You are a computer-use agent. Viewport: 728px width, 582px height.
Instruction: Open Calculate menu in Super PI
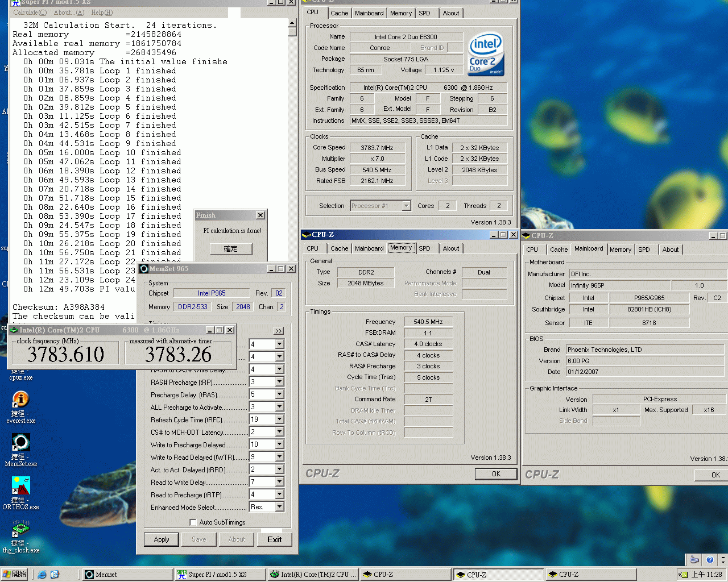30,13
